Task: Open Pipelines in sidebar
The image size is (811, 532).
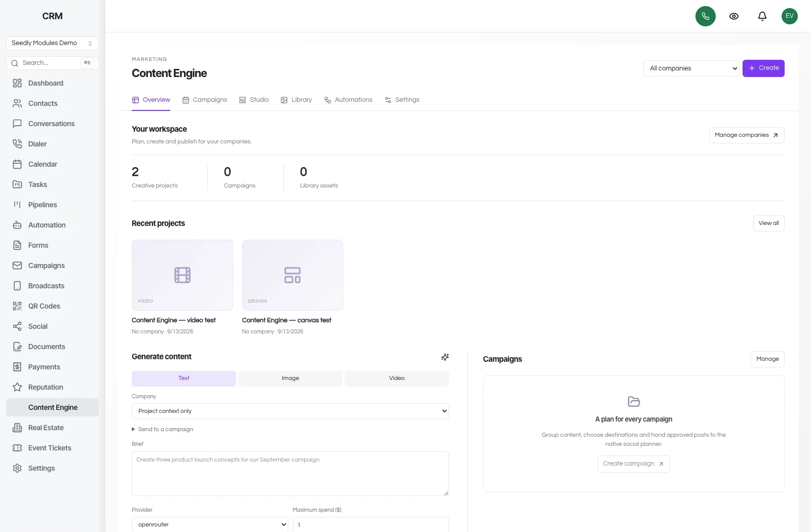Action: 52,205
